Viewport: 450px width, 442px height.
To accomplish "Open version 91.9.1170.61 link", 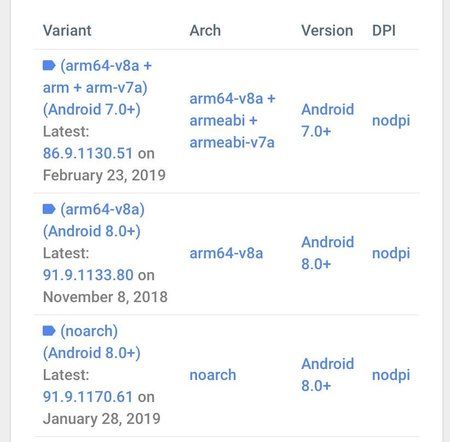I will pyautogui.click(x=88, y=397).
